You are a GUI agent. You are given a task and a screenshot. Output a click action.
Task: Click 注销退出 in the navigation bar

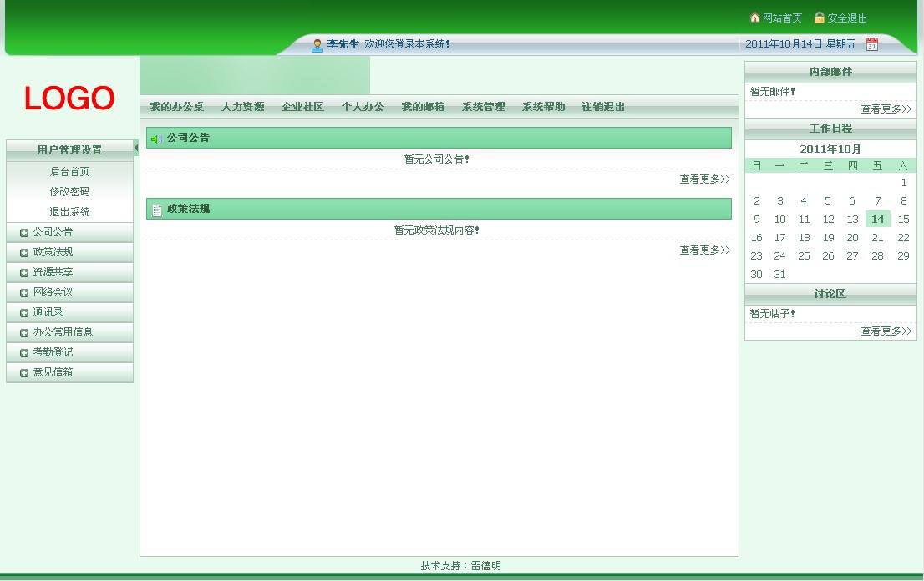(603, 107)
